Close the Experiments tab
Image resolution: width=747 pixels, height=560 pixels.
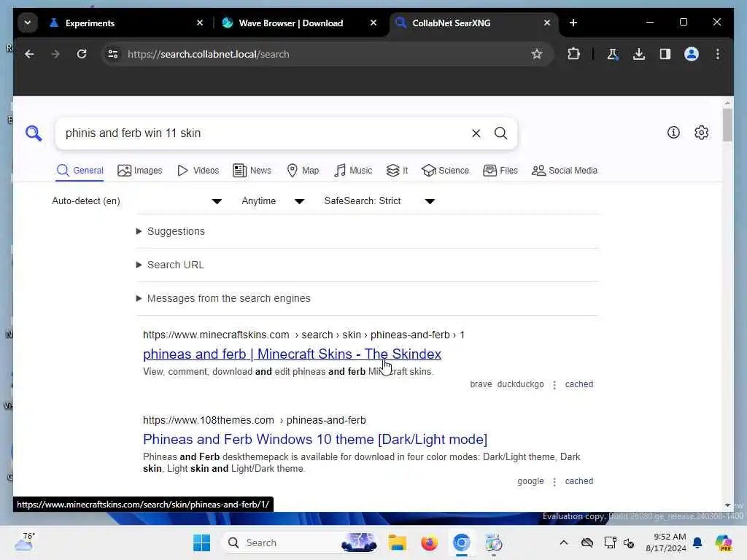tap(200, 23)
